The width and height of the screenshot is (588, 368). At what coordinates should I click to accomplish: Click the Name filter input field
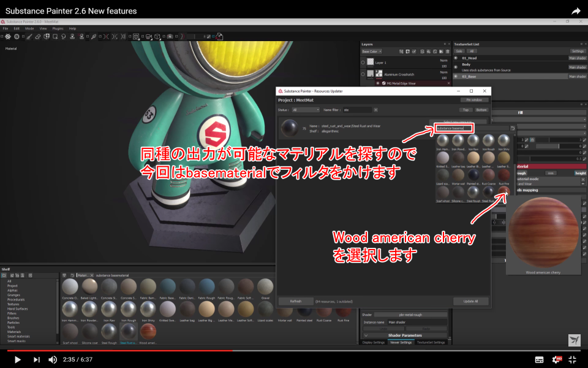click(357, 110)
